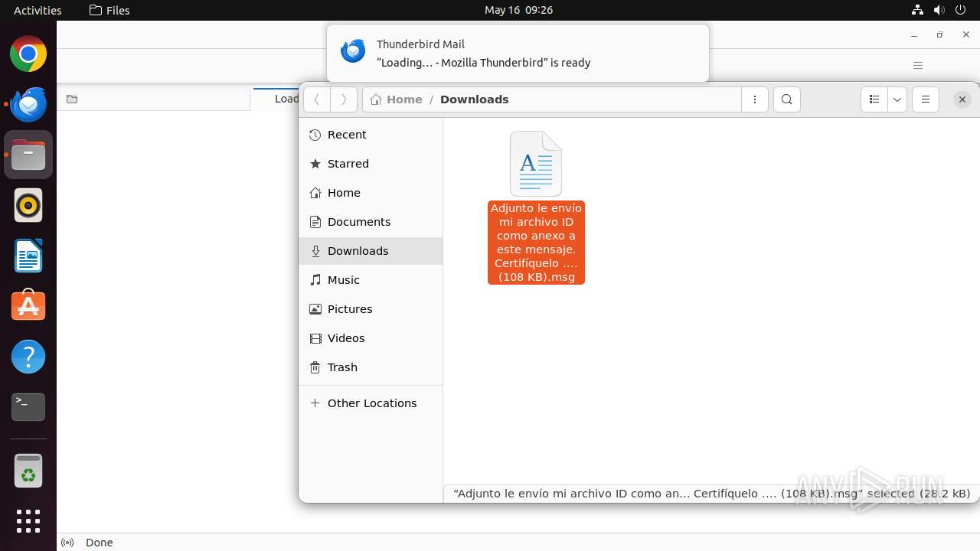Click Downloads in the path bar

[474, 99]
